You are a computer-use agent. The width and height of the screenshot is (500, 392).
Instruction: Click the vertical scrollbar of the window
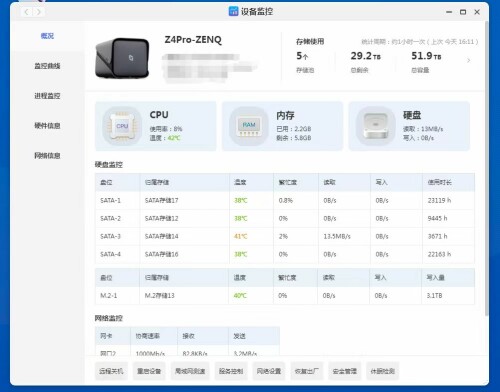(487, 168)
